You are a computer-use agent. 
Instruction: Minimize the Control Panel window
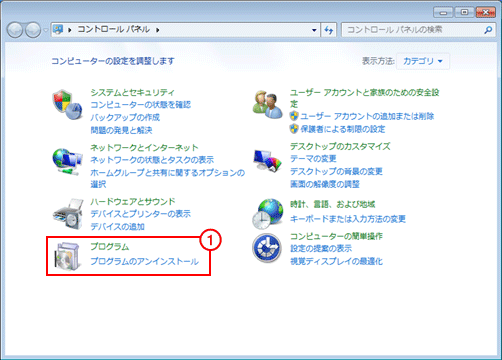[443, 13]
